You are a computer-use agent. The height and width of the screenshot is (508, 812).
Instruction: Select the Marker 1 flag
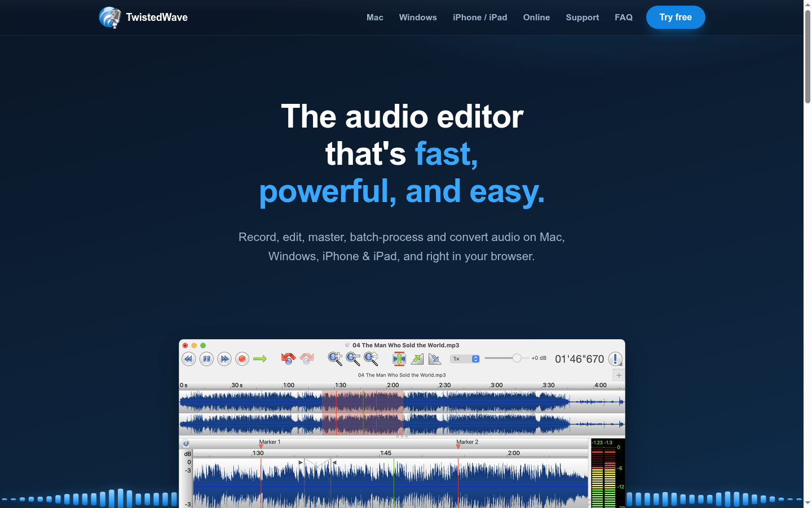[261, 446]
